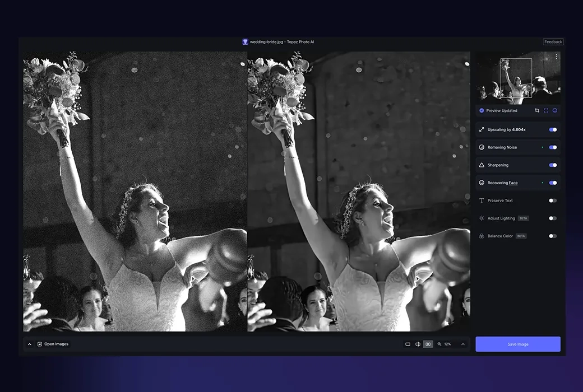Click the face detection icon near Preview Updated

coord(555,110)
